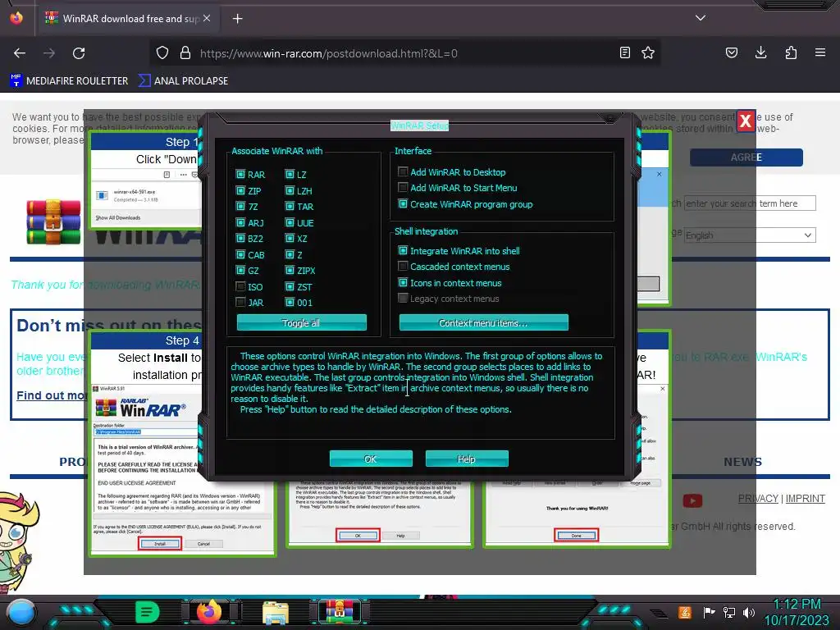Image resolution: width=840 pixels, height=630 pixels.
Task: Uncheck the TAR association checkbox
Action: [290, 206]
